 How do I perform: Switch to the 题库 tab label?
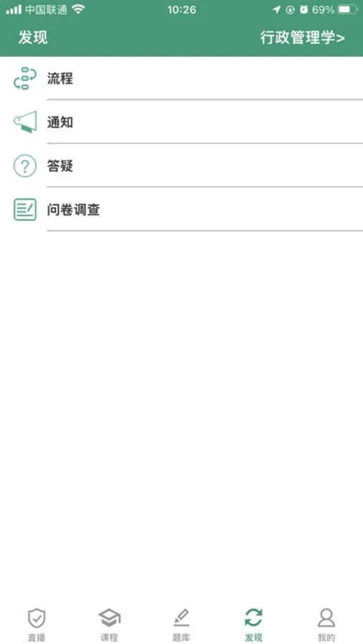(x=181, y=638)
